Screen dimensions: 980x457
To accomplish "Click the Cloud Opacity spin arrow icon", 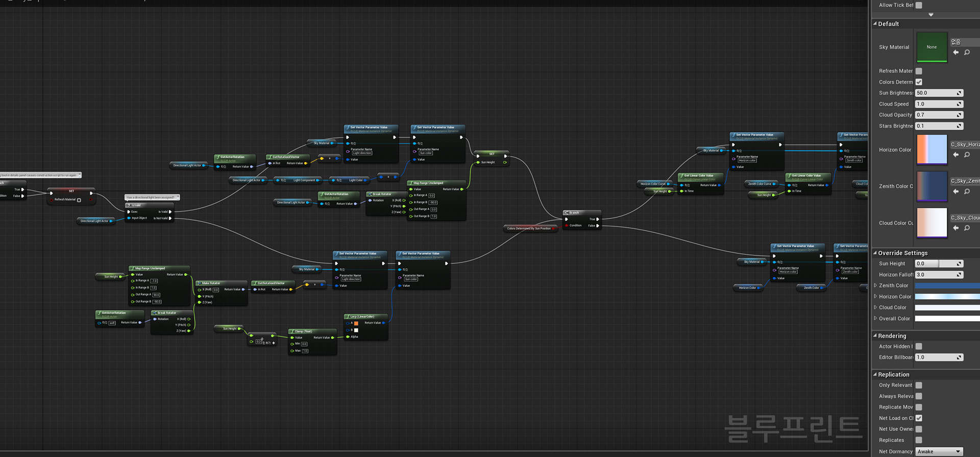I will [960, 115].
